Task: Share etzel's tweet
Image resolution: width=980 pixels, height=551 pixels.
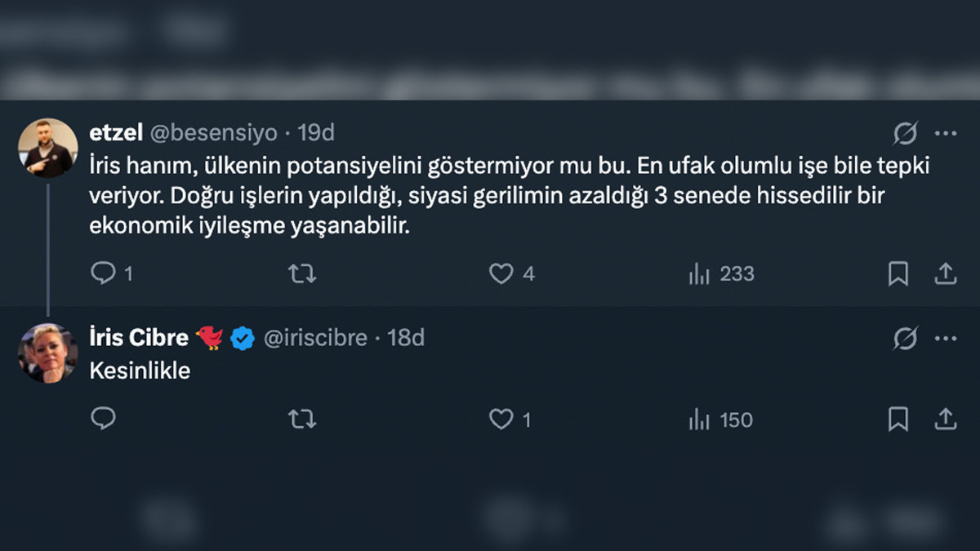Action: 945,273
